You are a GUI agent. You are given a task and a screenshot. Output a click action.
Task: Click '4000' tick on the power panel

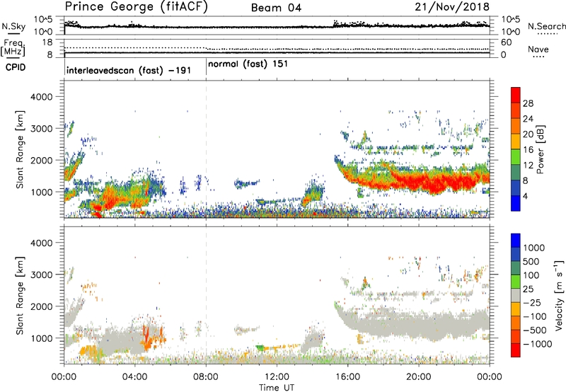(41, 97)
